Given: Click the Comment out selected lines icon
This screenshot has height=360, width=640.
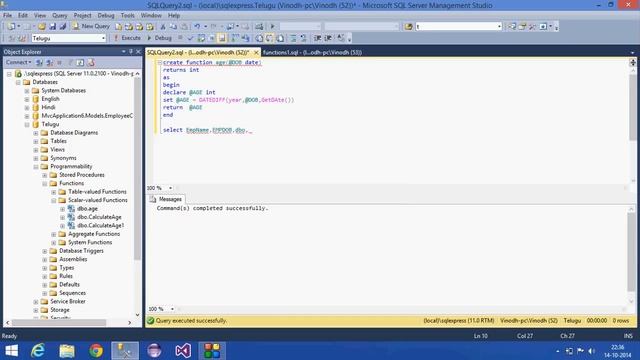Looking at the screenshot, I should (293, 38).
